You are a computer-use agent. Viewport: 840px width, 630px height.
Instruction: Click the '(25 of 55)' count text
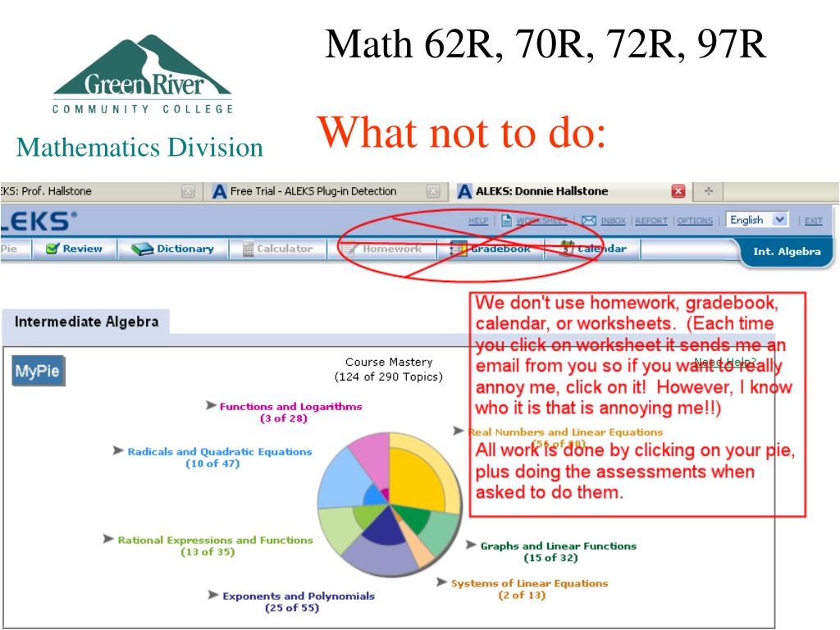[x=292, y=608]
